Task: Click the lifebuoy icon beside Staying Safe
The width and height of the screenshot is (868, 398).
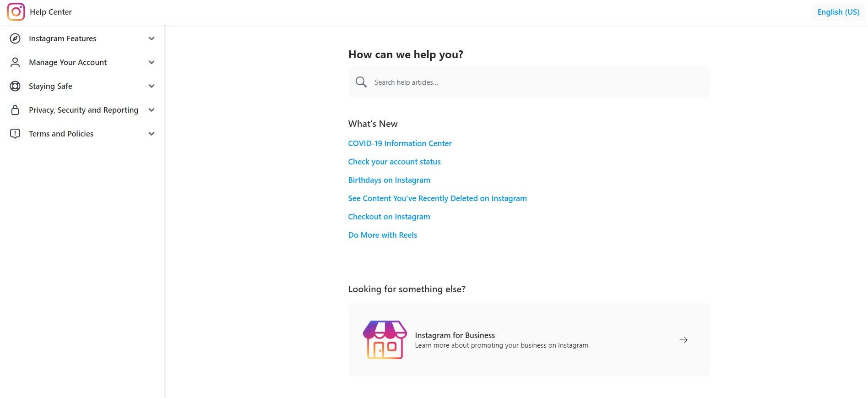Action: click(15, 86)
